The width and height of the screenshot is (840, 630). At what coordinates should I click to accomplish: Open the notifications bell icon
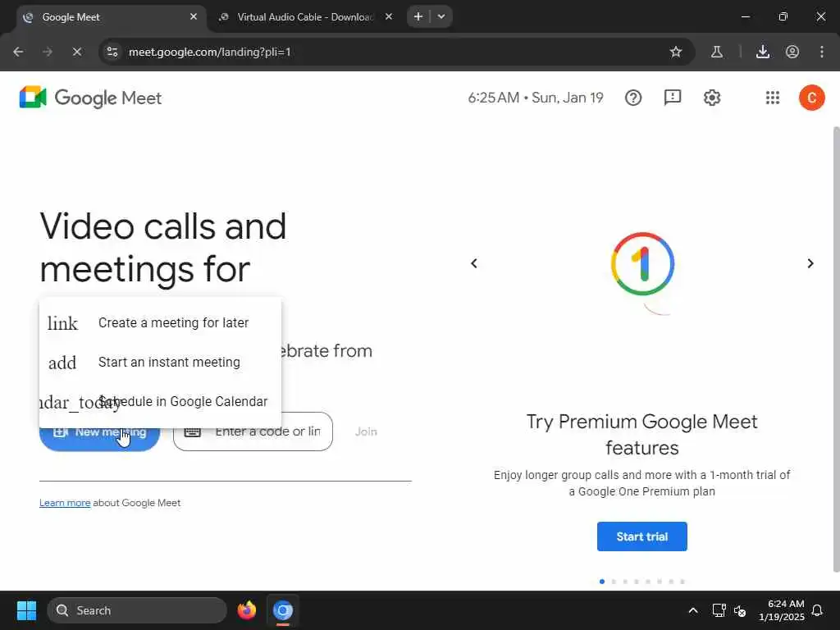(818, 610)
